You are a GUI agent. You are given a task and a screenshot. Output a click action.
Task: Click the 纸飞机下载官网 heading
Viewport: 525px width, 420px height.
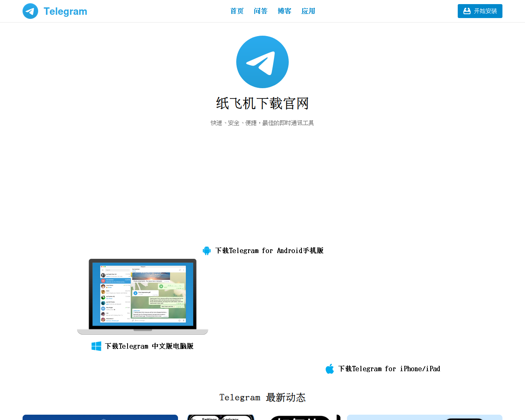coord(262,103)
